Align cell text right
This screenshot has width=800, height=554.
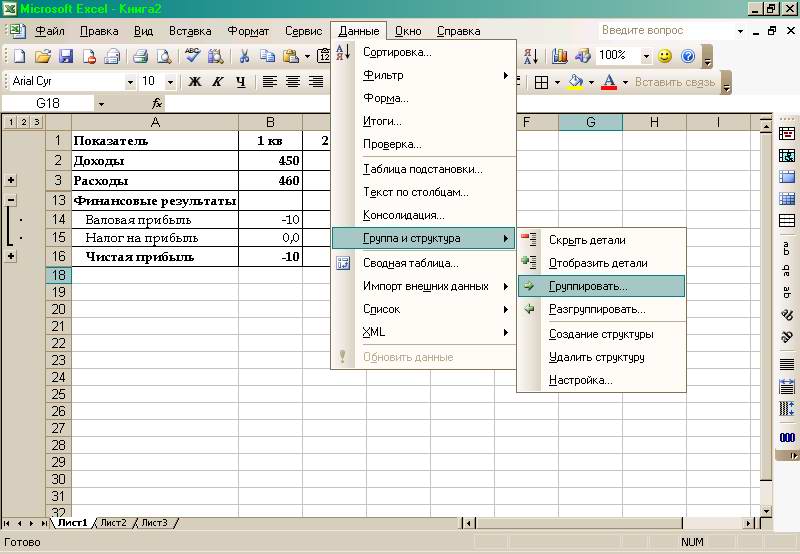pos(316,82)
